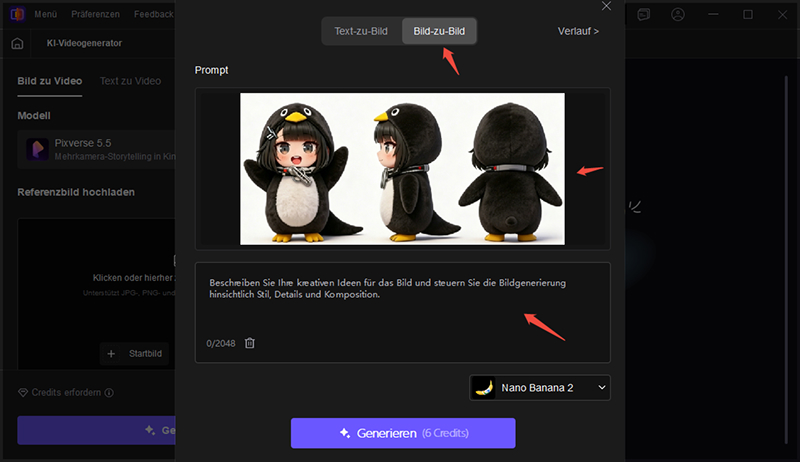Click the Credits erfordern diamond icon
This screenshot has width=800, height=462.
[x=23, y=393]
